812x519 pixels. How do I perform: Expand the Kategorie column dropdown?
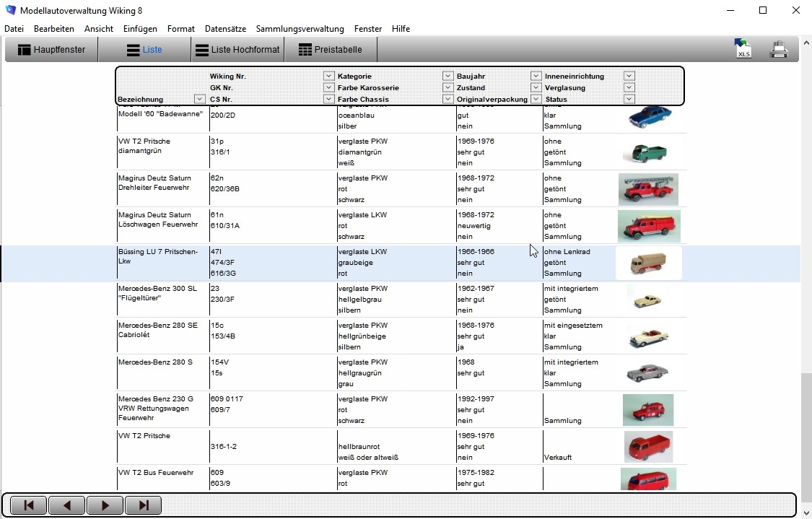pos(448,76)
